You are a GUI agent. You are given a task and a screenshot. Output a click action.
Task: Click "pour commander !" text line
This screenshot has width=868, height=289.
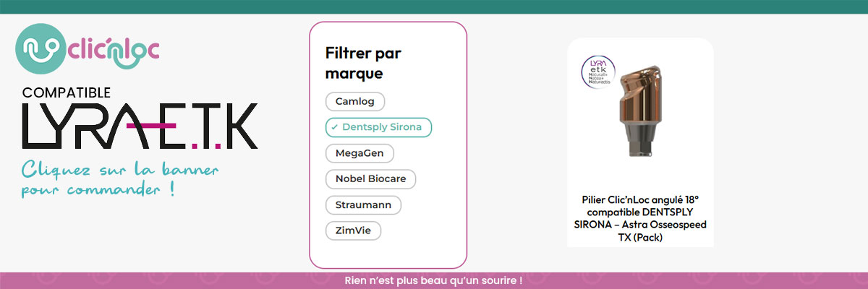click(x=98, y=191)
